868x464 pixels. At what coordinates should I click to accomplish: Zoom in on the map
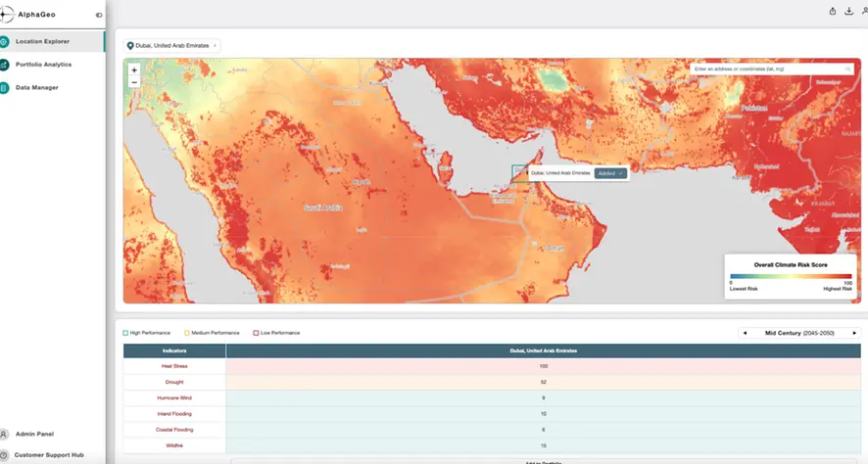[134, 70]
